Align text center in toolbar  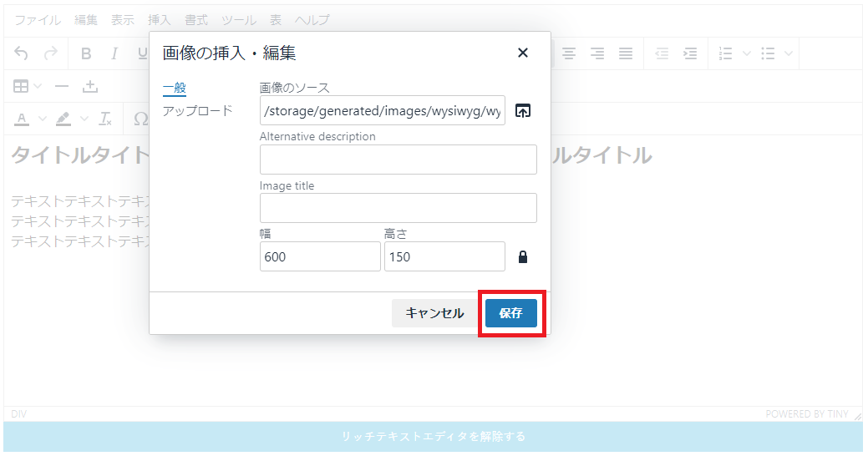pyautogui.click(x=569, y=53)
